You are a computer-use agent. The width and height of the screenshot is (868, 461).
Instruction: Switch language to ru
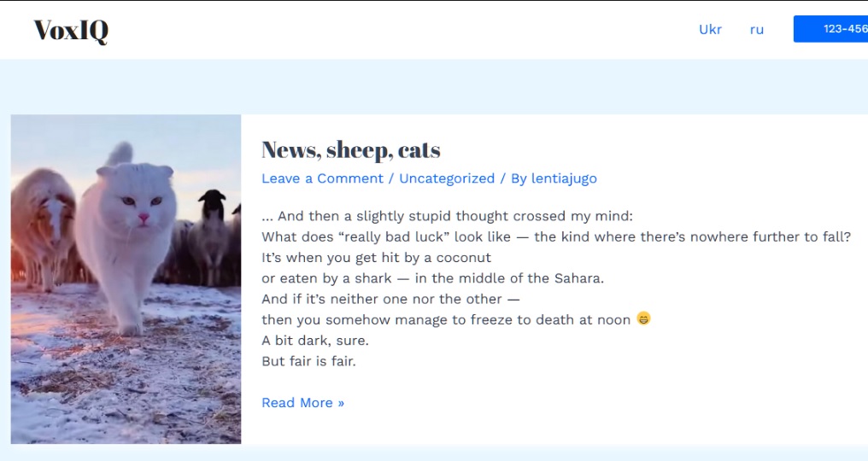click(x=756, y=29)
